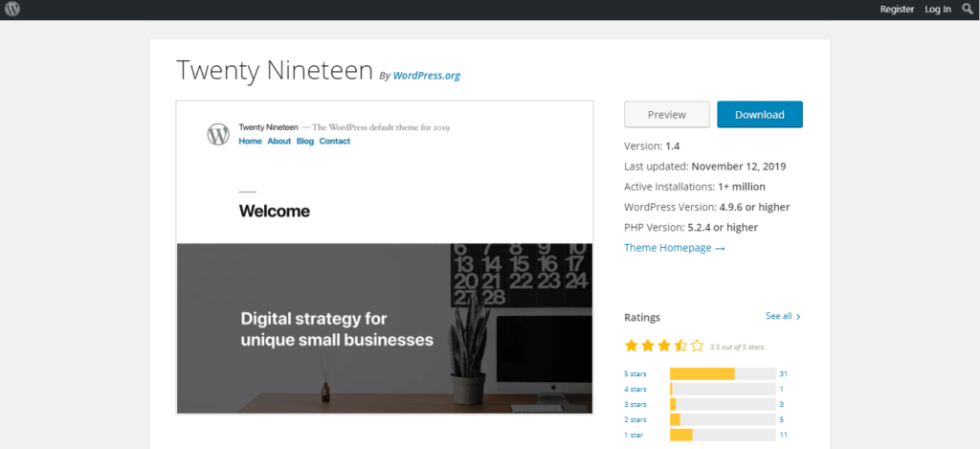Click the 1 star rating label
The width and height of the screenshot is (980, 449).
pyautogui.click(x=634, y=436)
